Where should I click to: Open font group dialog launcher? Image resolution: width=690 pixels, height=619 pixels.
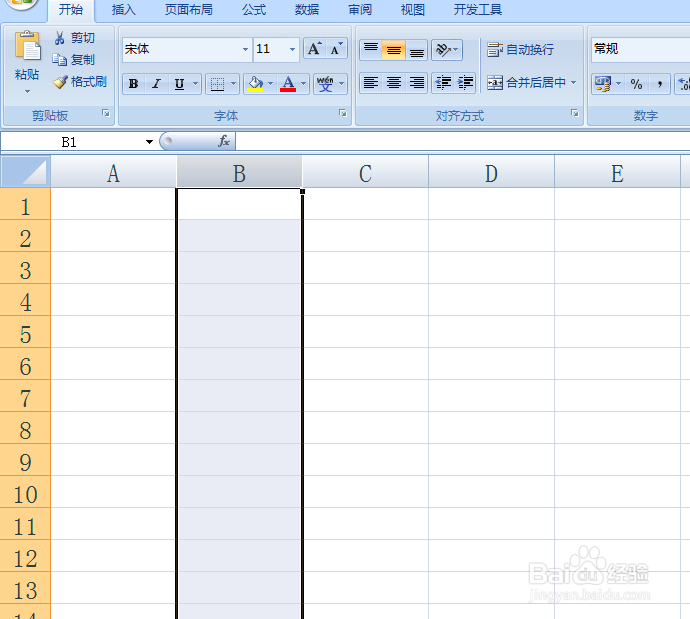click(343, 113)
